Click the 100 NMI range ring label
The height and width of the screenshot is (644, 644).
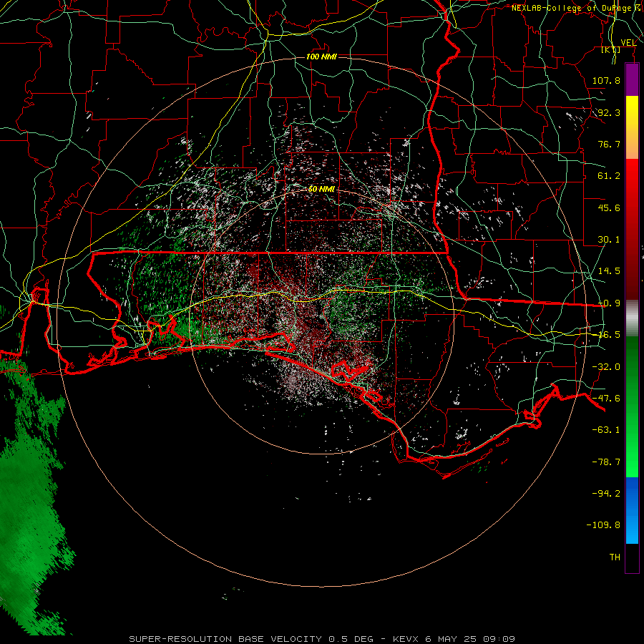click(x=321, y=57)
